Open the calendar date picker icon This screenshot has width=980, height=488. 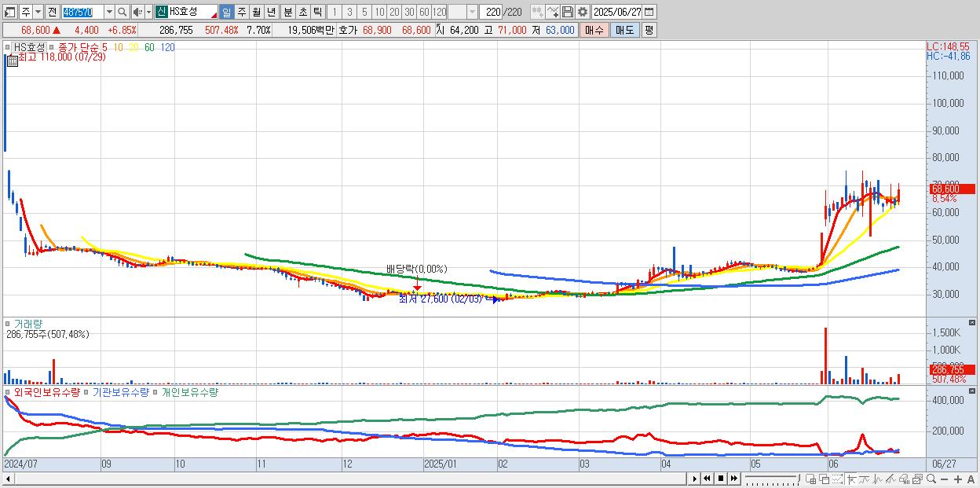click(x=649, y=12)
